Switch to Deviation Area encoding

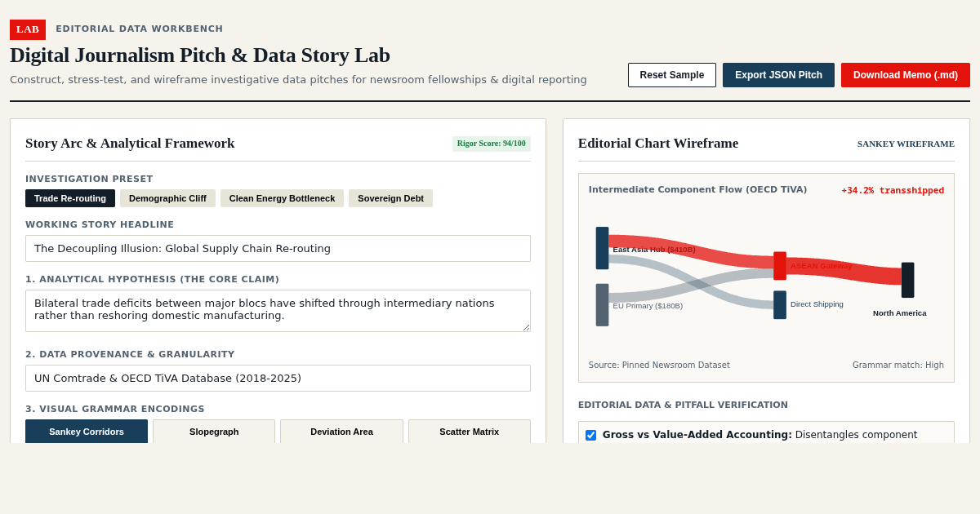pos(341,432)
